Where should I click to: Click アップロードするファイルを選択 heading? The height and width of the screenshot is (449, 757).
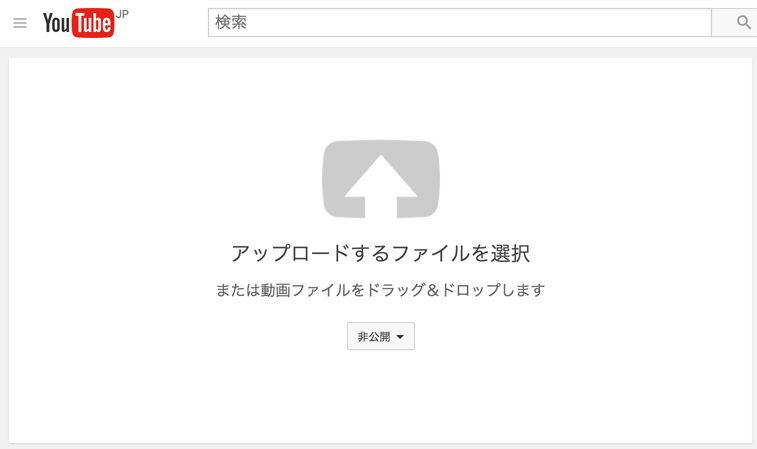pyautogui.click(x=380, y=253)
